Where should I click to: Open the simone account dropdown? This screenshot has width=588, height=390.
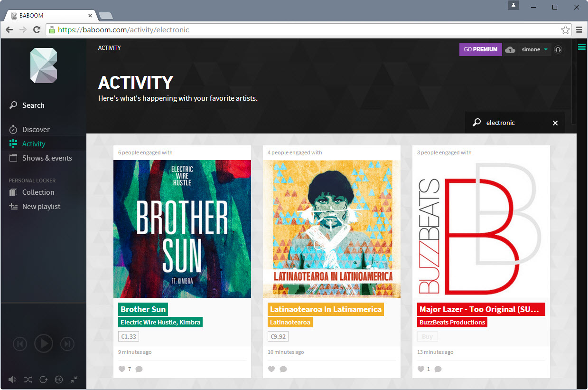pos(535,49)
